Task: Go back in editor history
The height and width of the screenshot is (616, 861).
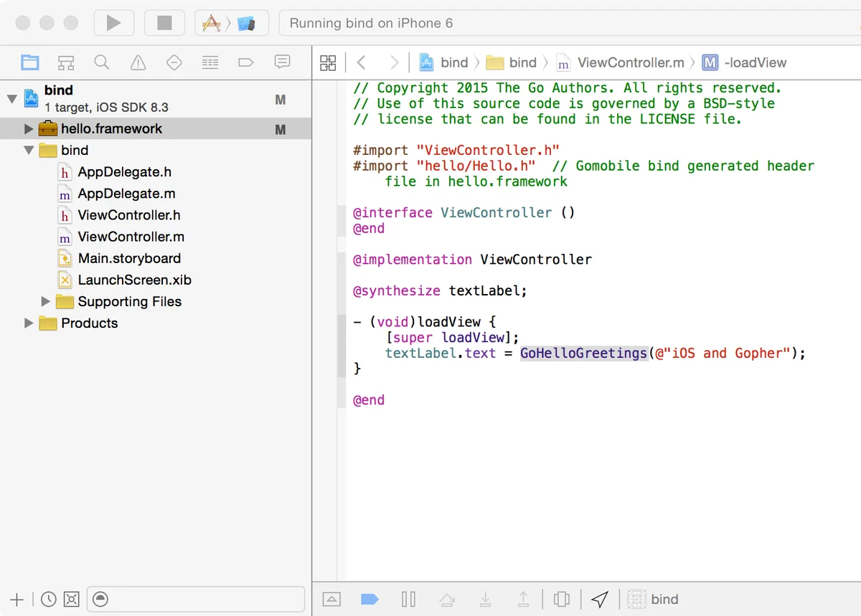Action: [361, 62]
